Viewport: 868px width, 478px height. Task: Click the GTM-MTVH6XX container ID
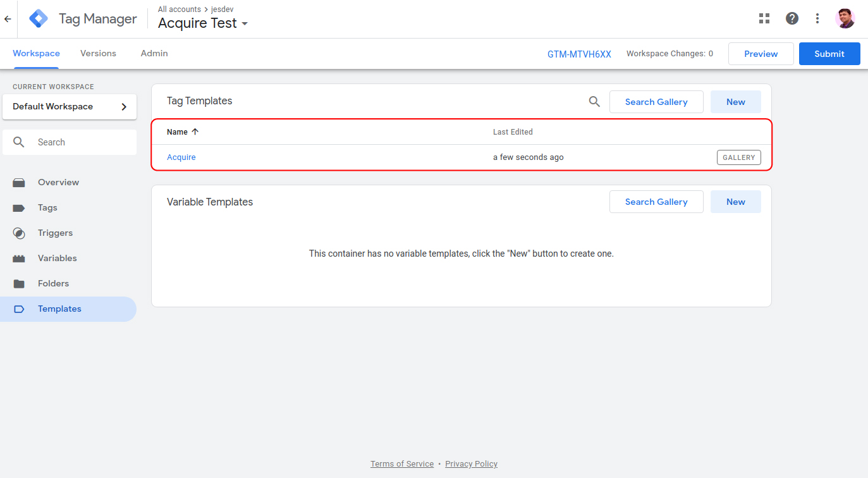click(x=579, y=54)
